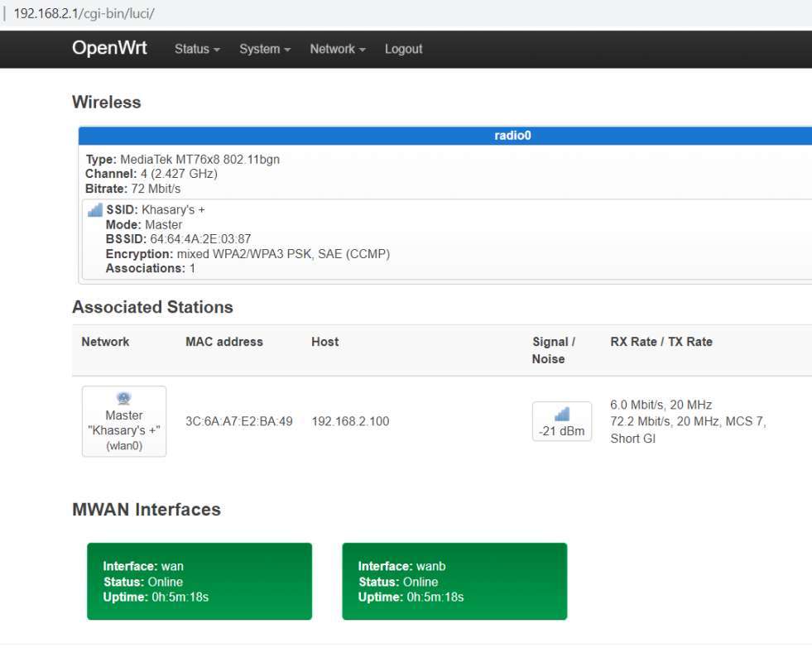
Task: Select the wan interface status box
Action: tap(199, 581)
